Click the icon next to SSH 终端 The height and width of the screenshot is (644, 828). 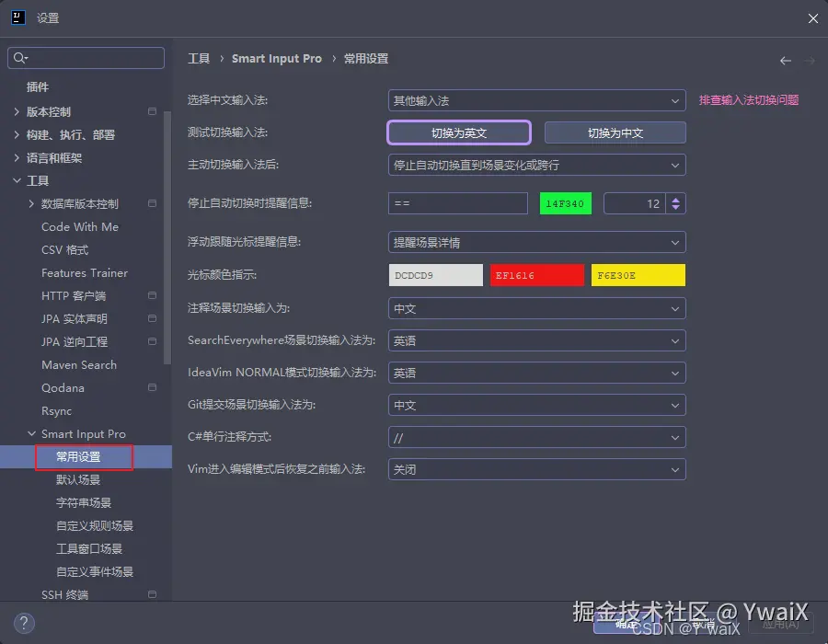coord(152,594)
